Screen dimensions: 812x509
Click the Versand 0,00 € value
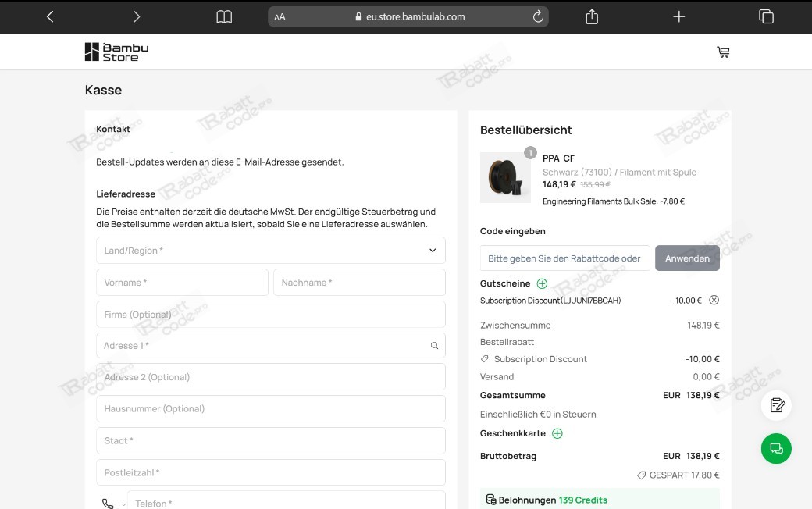point(707,377)
